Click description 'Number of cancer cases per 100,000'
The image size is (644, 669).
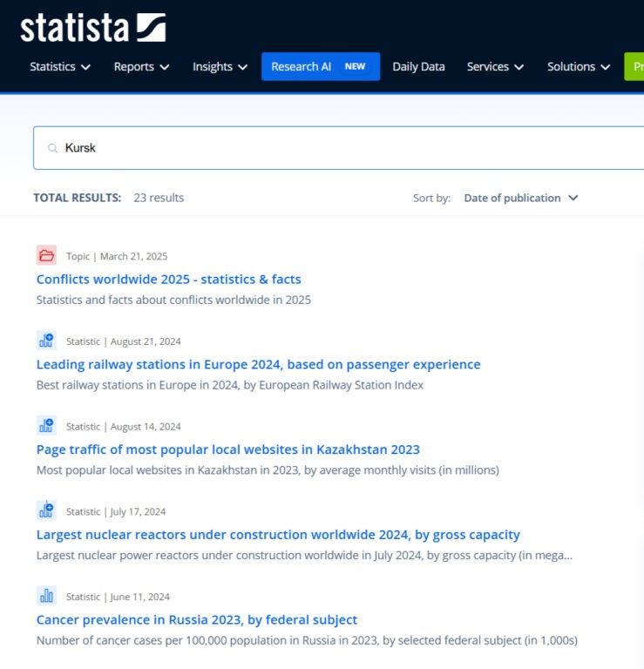click(x=307, y=640)
